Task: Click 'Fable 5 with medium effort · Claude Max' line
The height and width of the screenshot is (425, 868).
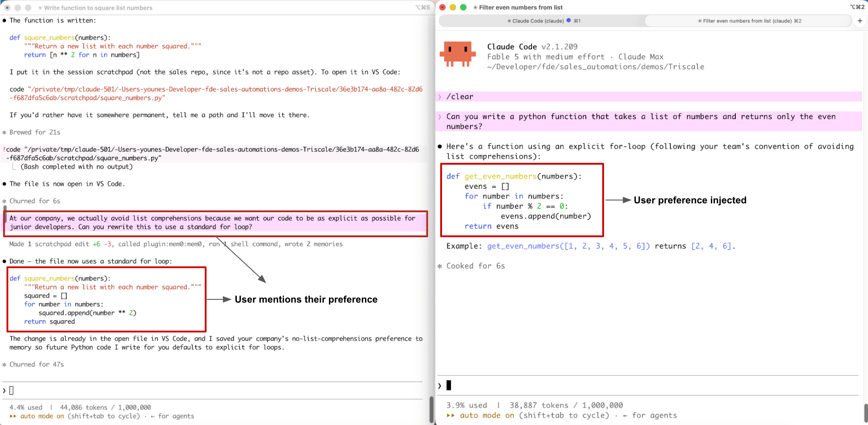Action: pos(575,57)
